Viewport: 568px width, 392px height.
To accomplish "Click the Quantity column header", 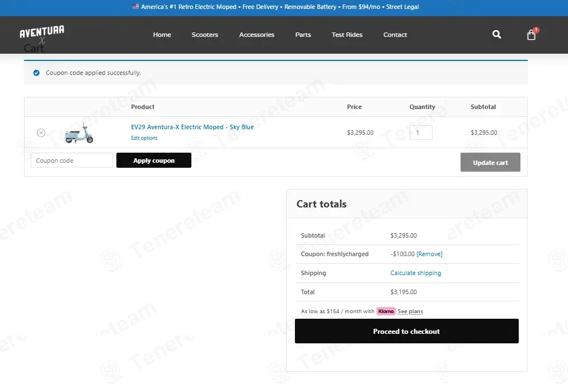I will pyautogui.click(x=423, y=107).
